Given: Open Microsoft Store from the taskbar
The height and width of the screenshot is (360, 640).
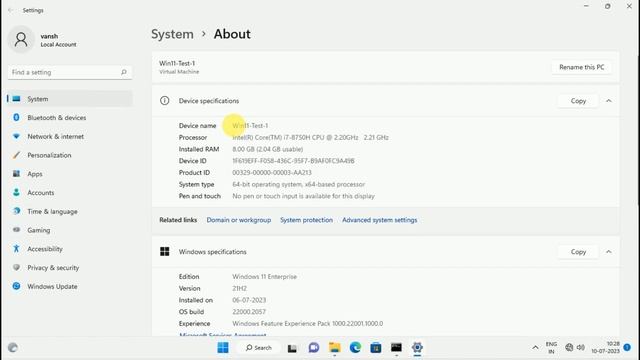Looking at the screenshot, I should (376, 348).
